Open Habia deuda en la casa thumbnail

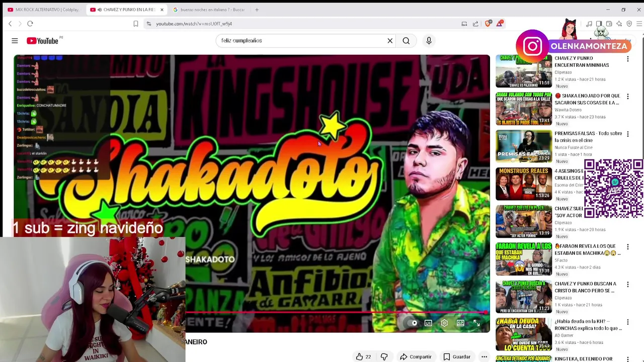[x=524, y=334]
